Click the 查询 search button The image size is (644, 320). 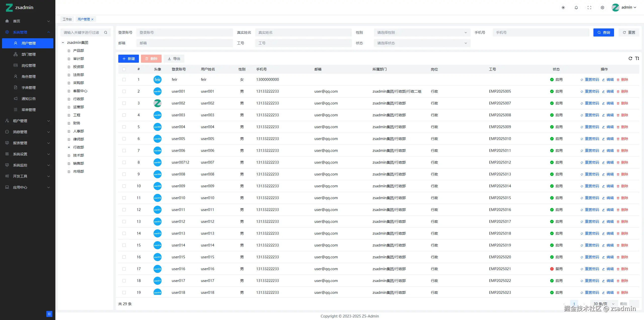[603, 32]
